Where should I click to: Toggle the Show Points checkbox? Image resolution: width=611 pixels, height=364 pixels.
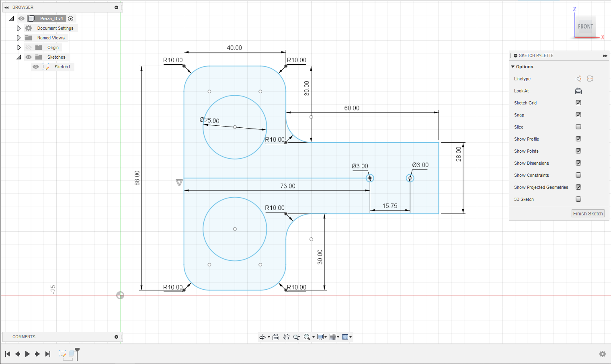point(578,151)
